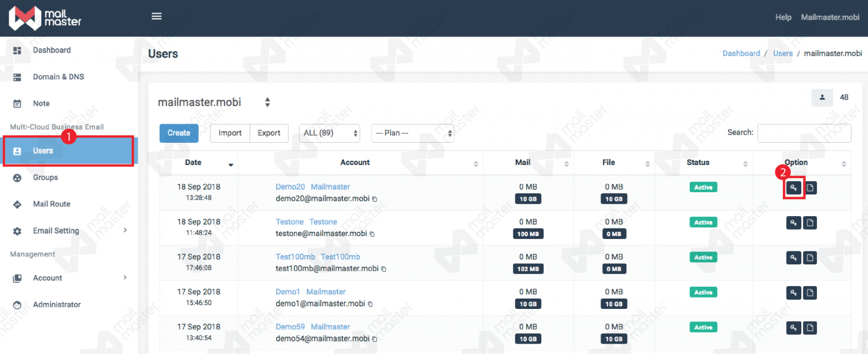Open Mail Route in the sidebar
868x354 pixels.
[x=52, y=204]
